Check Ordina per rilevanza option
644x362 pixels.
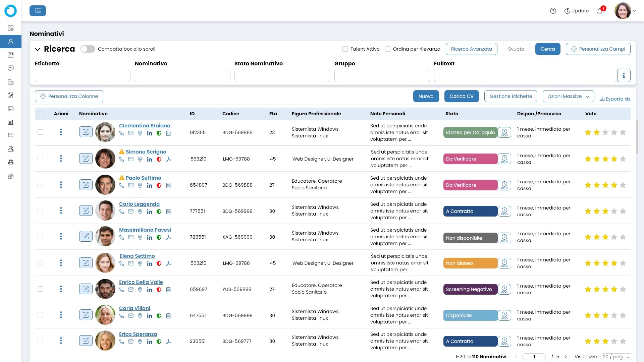click(388, 49)
